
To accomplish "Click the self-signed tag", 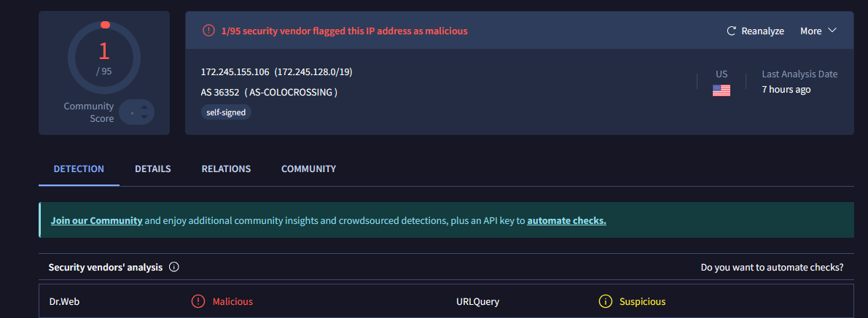I will click(226, 112).
